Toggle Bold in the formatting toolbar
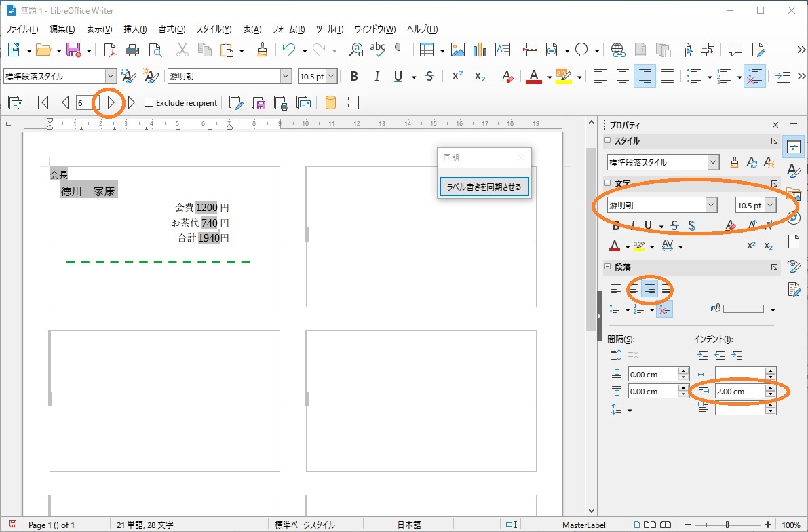 click(x=354, y=76)
